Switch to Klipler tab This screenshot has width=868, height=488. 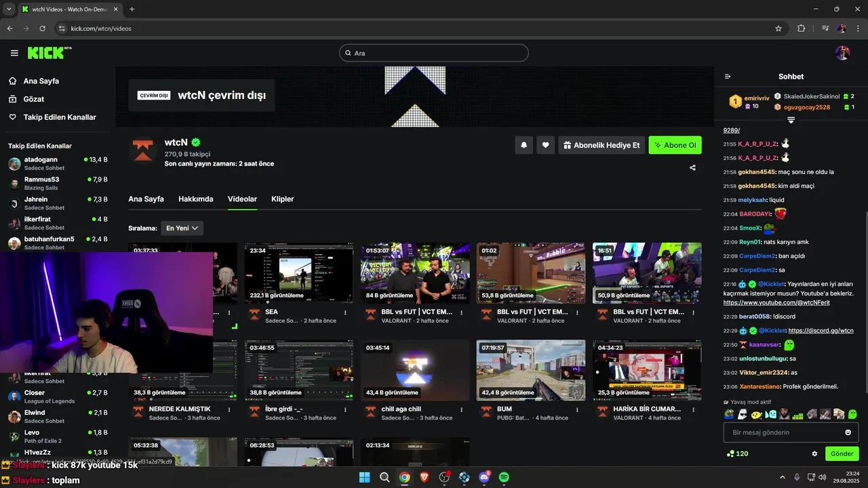tap(283, 199)
